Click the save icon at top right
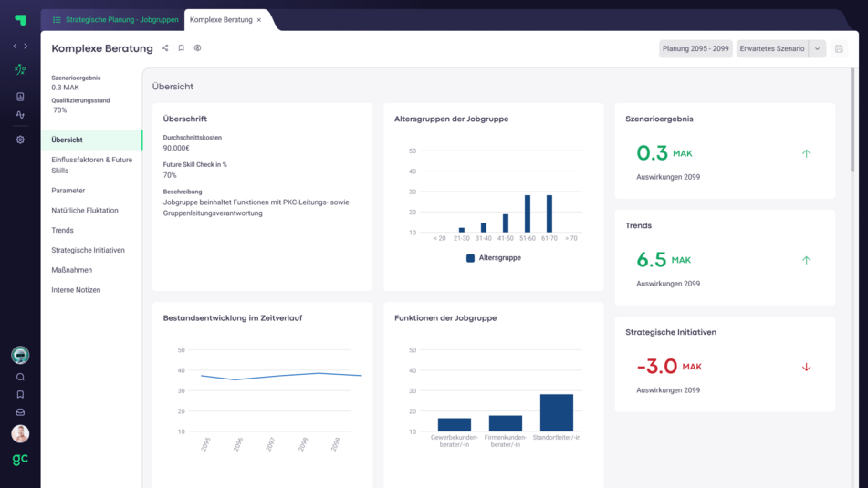Viewport: 868px width, 488px height. click(x=839, y=48)
